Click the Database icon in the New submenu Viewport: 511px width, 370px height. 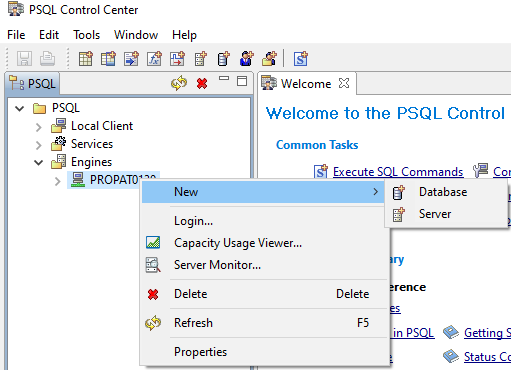(x=398, y=192)
